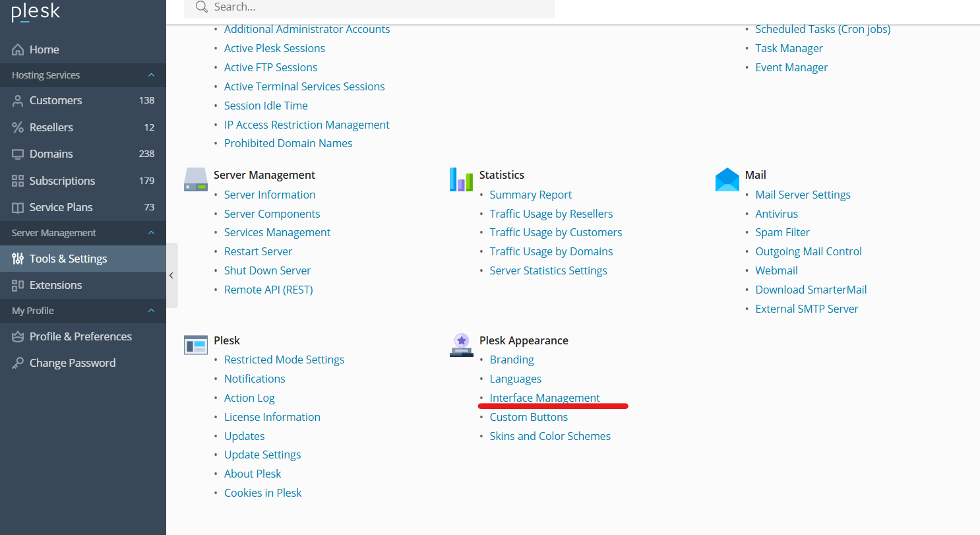Screen dimensions: 980x535
Task: Open Mail Server Settings link
Action: [x=803, y=195]
